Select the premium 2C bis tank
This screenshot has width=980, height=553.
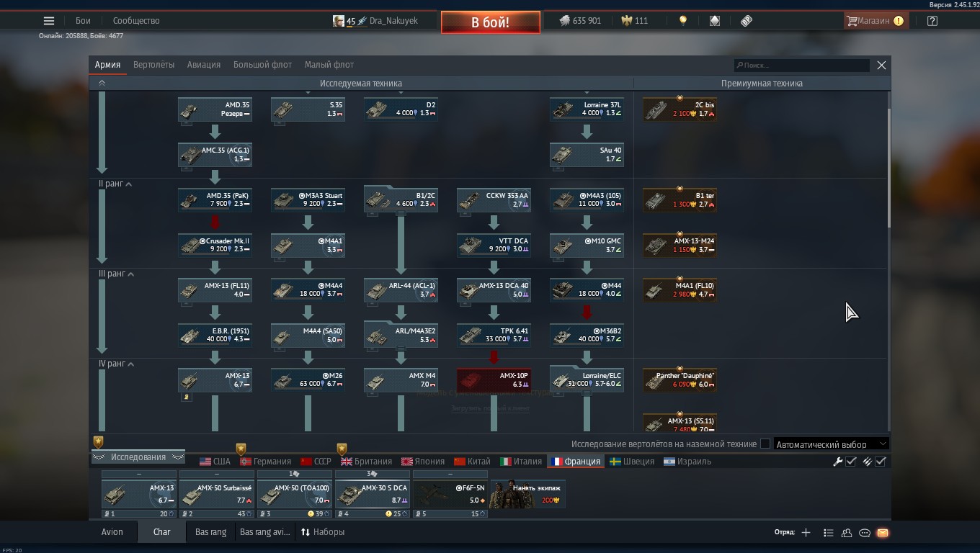pos(680,109)
